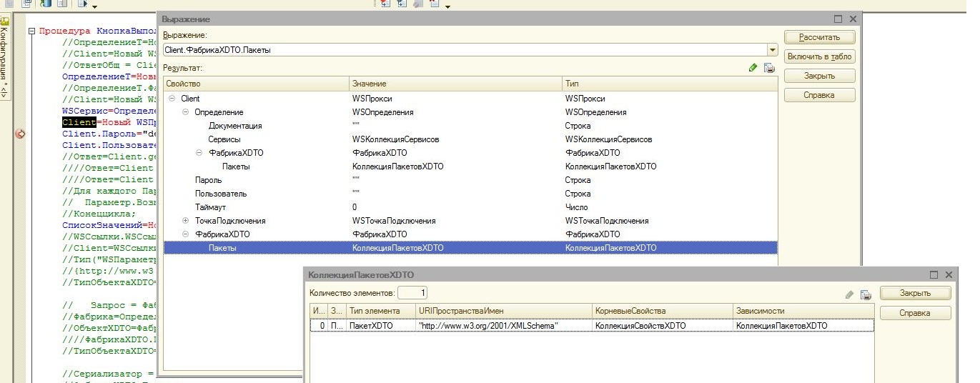The height and width of the screenshot is (383, 980).
Task: Click Справка button in КоллекцияПакетовXDTO window
Action: coord(915,313)
